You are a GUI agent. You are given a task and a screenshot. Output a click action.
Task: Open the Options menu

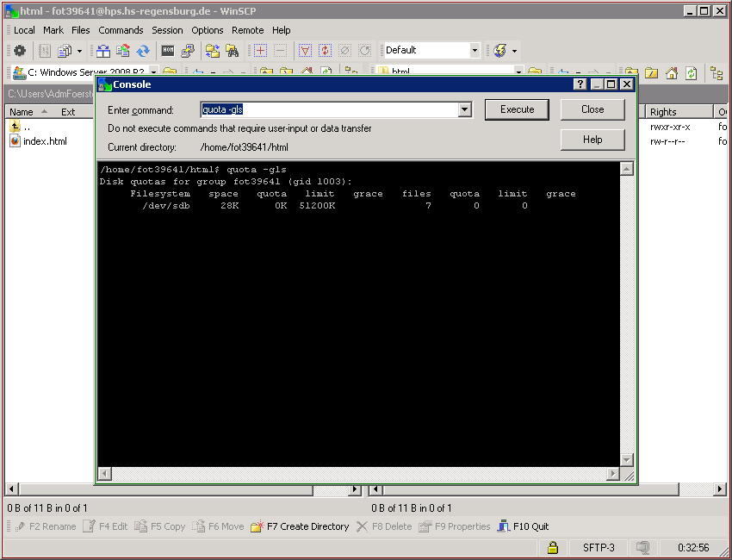click(208, 30)
